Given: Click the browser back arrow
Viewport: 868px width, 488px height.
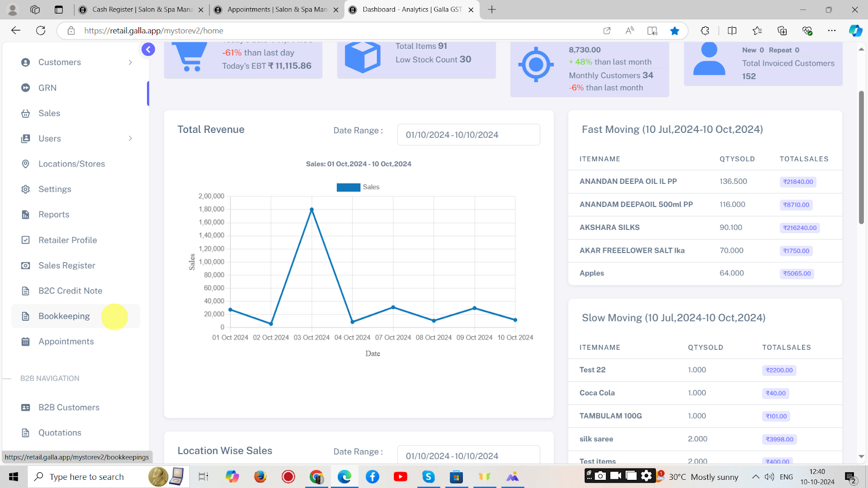Looking at the screenshot, I should 16,30.
